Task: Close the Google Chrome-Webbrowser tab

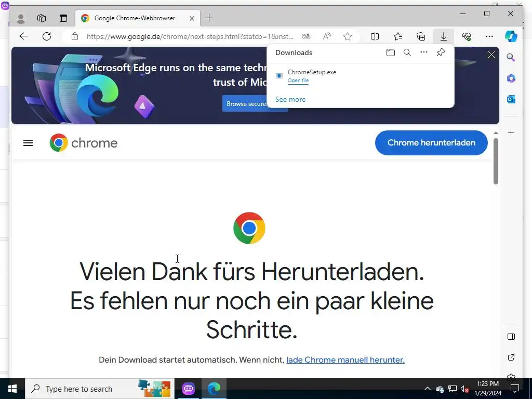Action: 192,18
